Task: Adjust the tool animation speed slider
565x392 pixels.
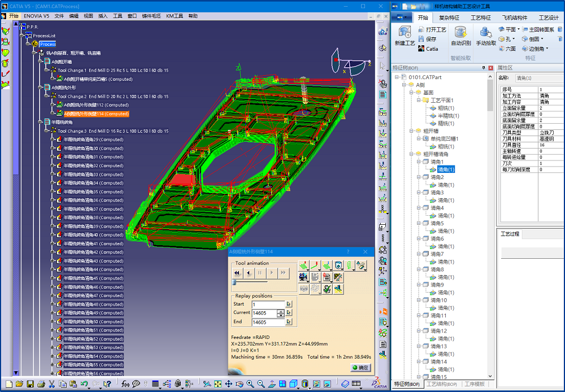Action: click(x=234, y=282)
